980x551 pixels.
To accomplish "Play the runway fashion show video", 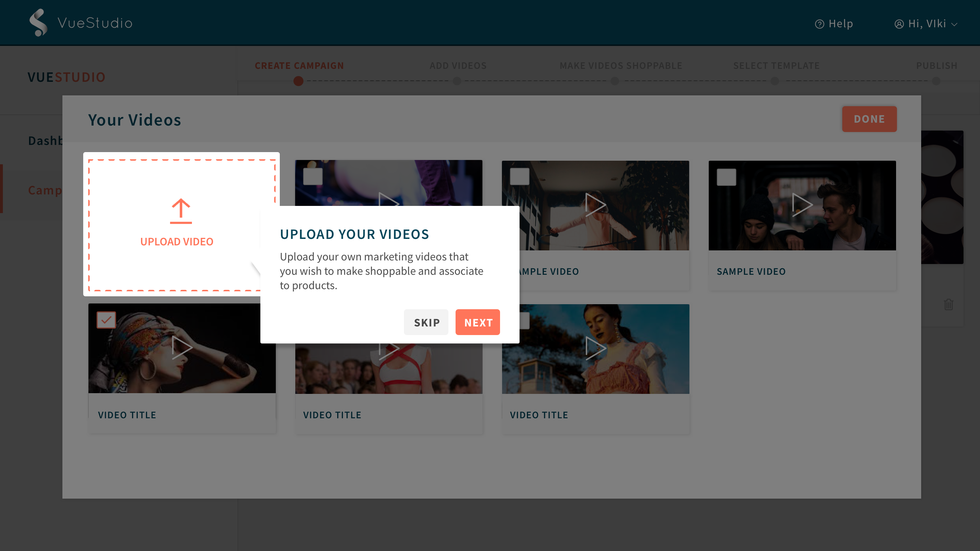I will 389,350.
